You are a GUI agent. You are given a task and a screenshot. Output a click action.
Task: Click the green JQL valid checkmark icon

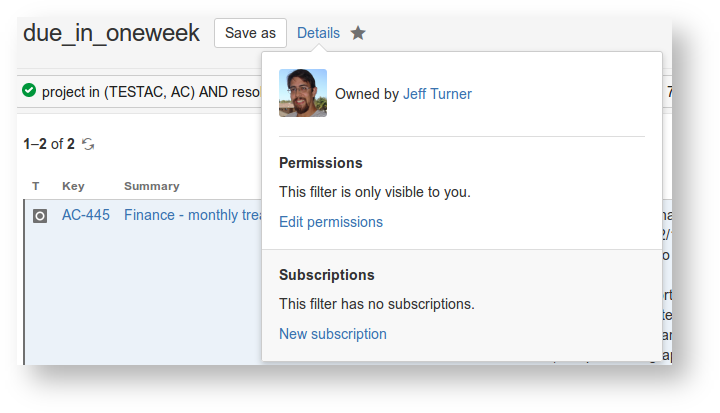point(29,91)
